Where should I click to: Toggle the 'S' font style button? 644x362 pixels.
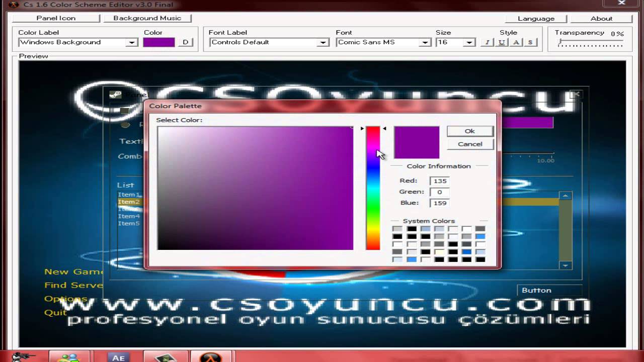coord(530,42)
